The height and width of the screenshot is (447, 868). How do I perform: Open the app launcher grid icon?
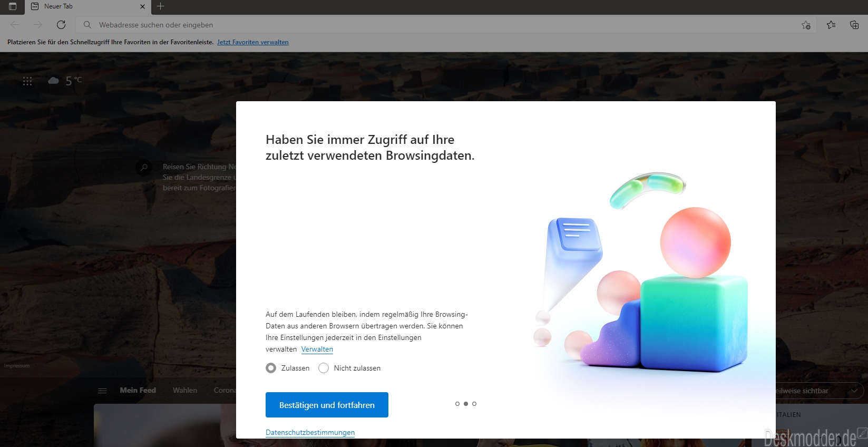(x=27, y=81)
